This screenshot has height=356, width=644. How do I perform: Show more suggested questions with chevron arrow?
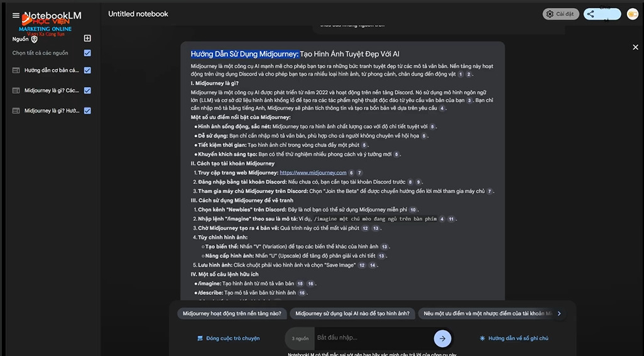(x=559, y=313)
